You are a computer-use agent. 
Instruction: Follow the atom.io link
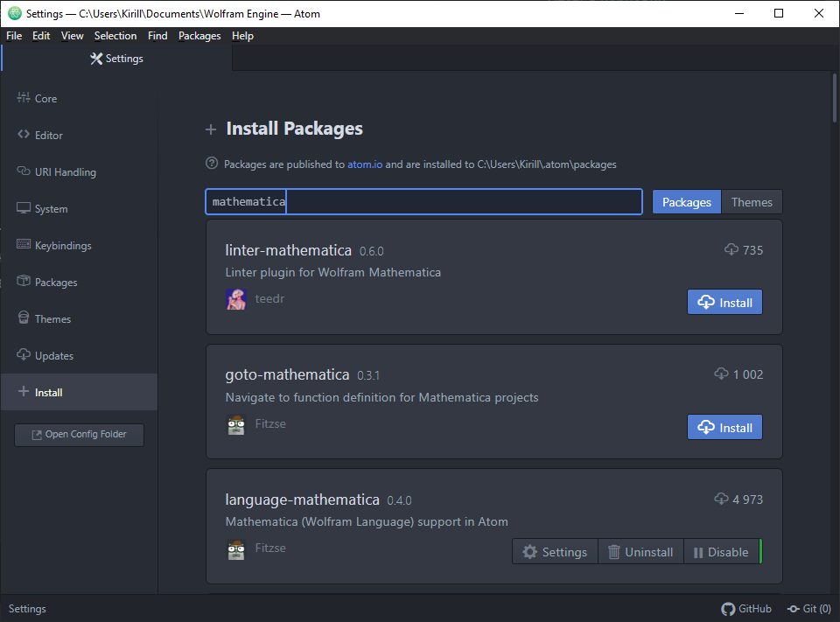pos(365,164)
